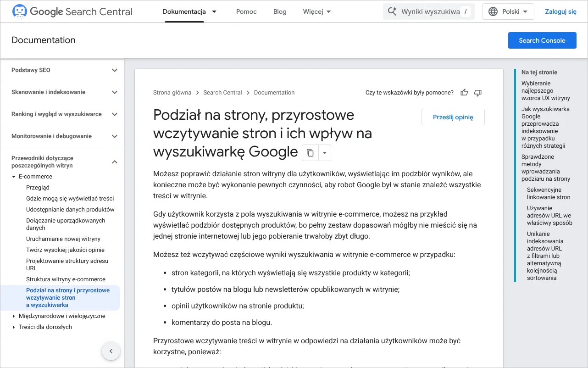
Task: Jump to Wybieranie najlepszego wzorca UX witryny
Action: pos(546,91)
